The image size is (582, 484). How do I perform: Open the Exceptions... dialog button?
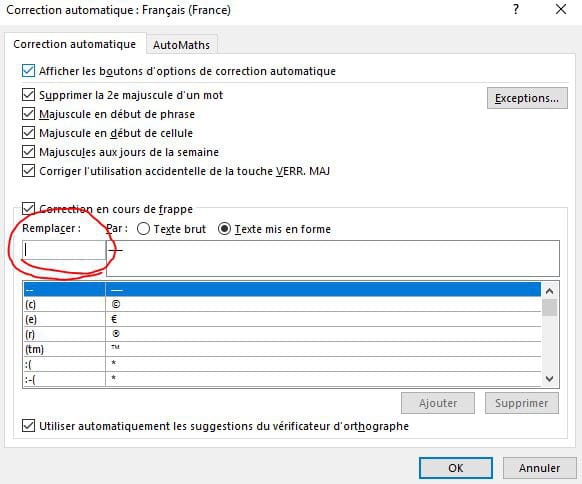pos(527,98)
